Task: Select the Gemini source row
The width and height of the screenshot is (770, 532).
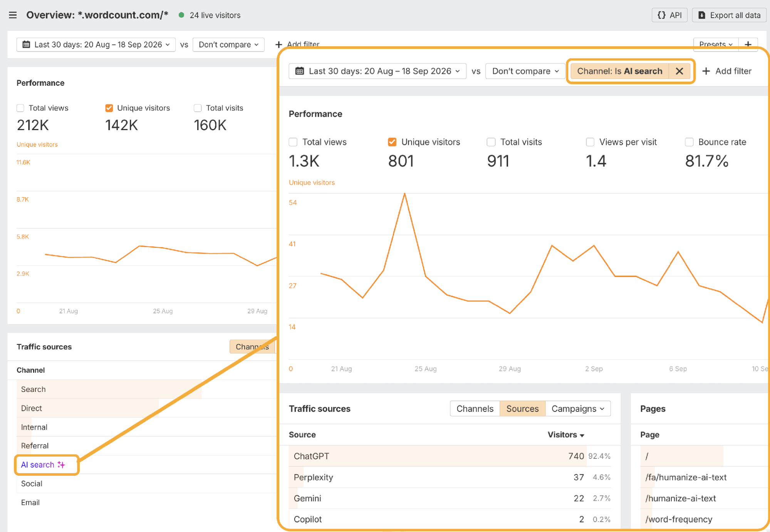Action: coord(450,499)
